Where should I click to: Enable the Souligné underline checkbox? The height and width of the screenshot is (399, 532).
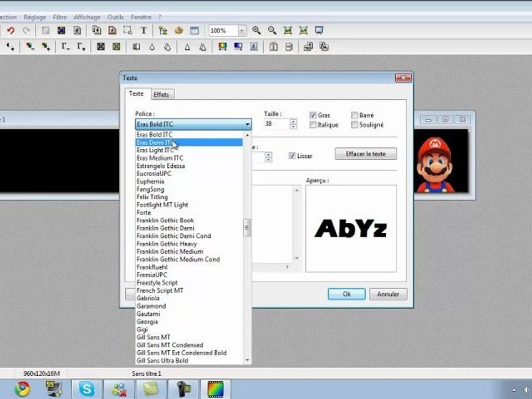[355, 125]
